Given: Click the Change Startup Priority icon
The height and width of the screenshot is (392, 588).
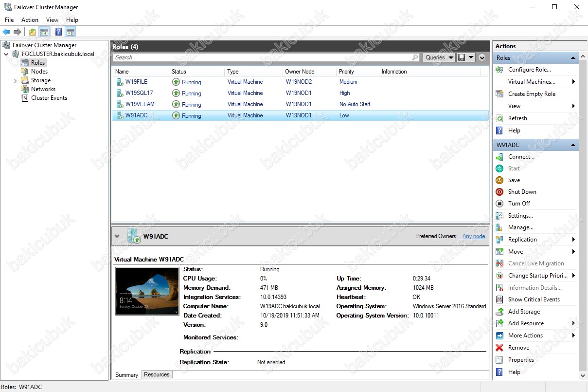Looking at the screenshot, I should coord(499,276).
